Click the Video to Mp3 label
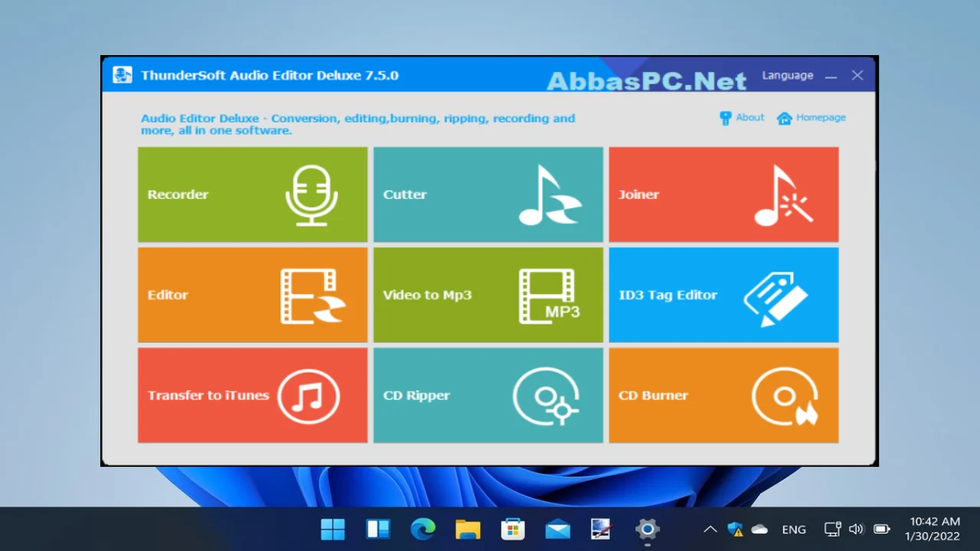980x551 pixels. pos(427,295)
